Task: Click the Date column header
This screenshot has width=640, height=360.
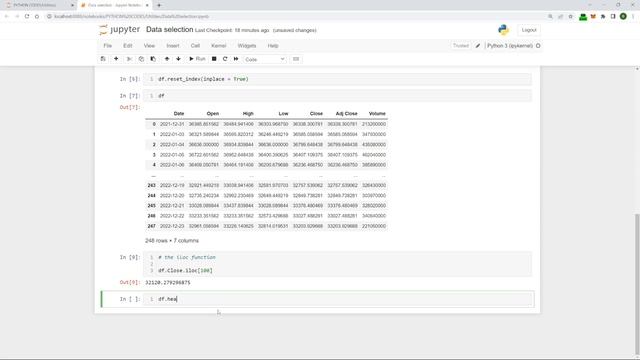Action: (x=179, y=113)
